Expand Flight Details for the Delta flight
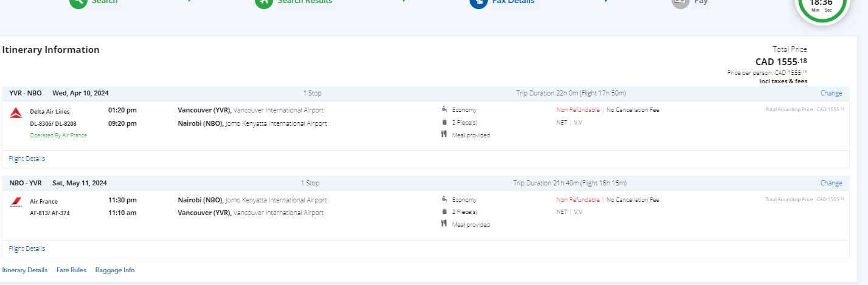Viewport: 868px width, 285px height. coord(27,159)
